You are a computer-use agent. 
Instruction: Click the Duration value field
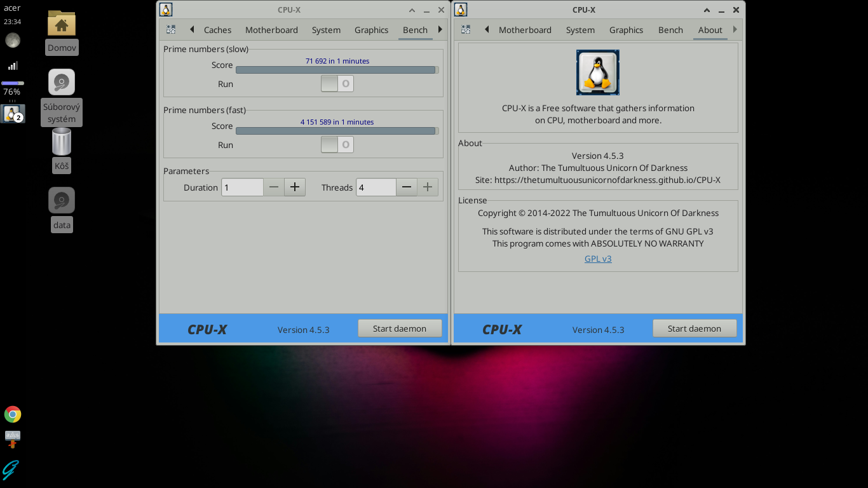coord(242,187)
